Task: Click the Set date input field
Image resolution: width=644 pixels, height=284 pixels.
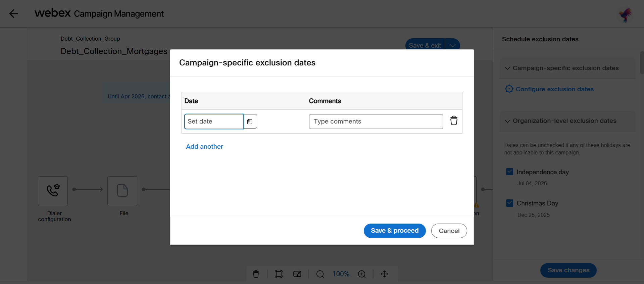Action: pos(214,122)
